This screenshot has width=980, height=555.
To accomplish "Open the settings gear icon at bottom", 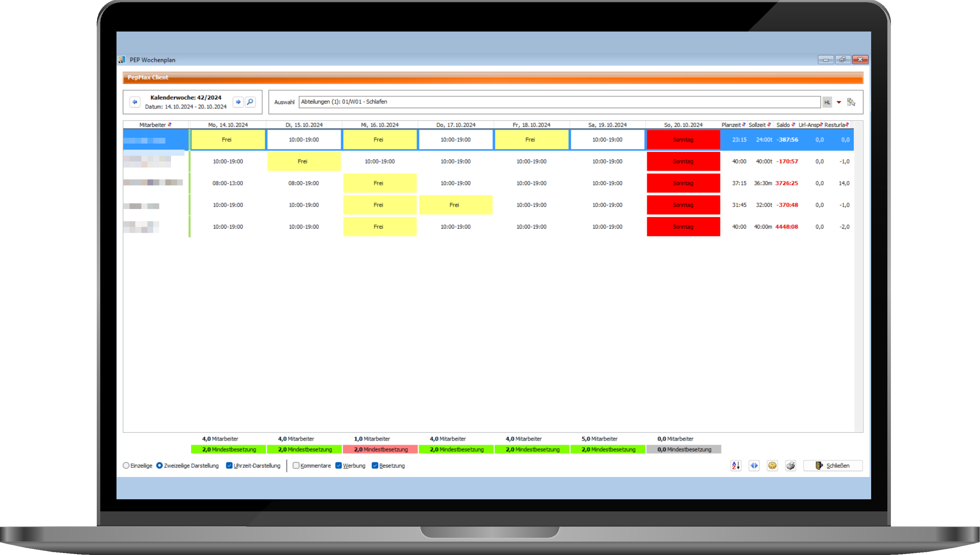I will [x=772, y=466].
